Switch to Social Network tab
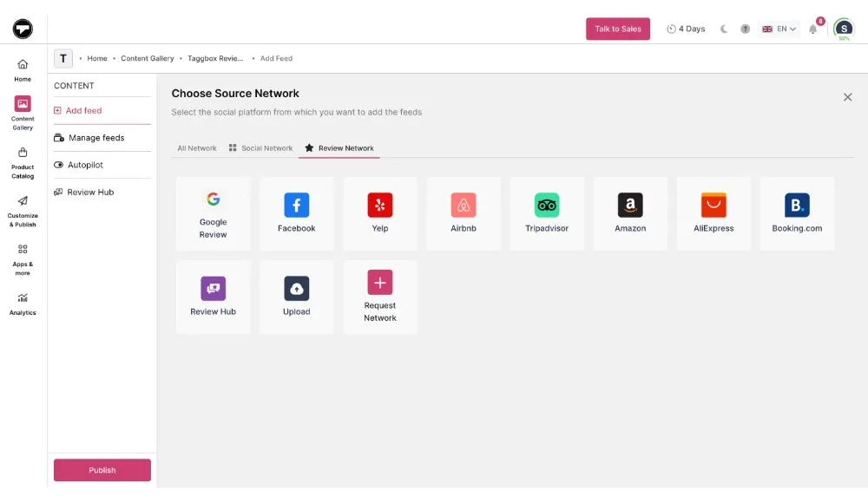 (260, 148)
